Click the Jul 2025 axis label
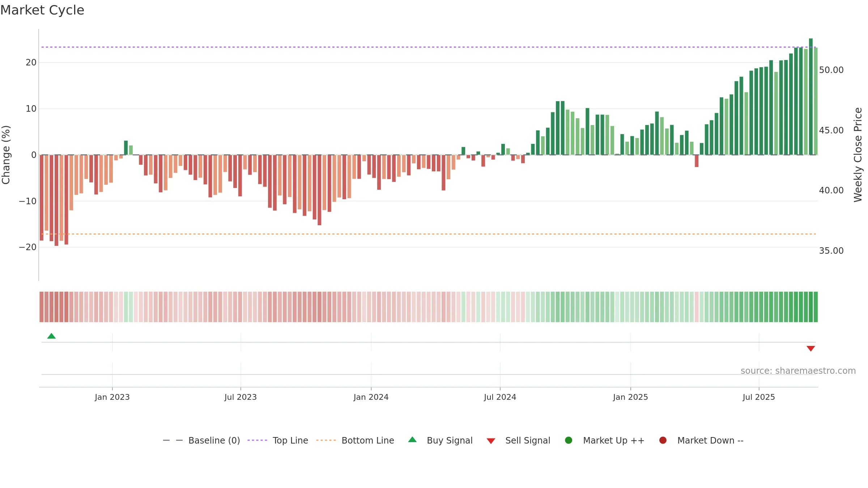The image size is (868, 488). tap(759, 397)
